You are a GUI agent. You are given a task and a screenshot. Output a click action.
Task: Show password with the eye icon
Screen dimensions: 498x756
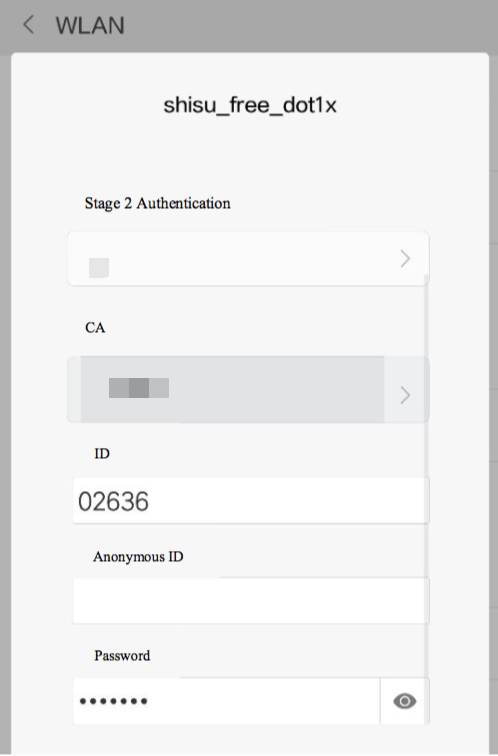pos(404,701)
